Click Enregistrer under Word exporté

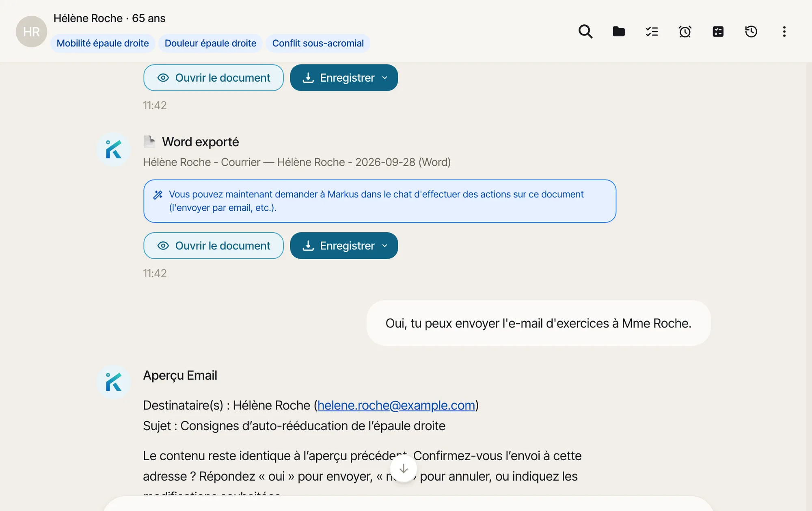344,246
